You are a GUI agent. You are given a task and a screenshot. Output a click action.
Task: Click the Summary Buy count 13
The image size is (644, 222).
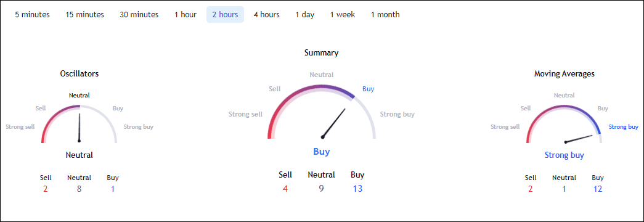357,189
